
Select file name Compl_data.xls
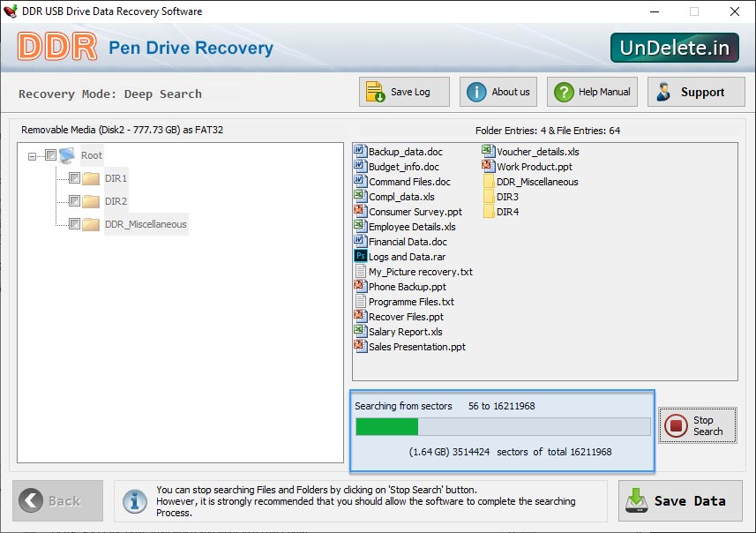coord(401,197)
